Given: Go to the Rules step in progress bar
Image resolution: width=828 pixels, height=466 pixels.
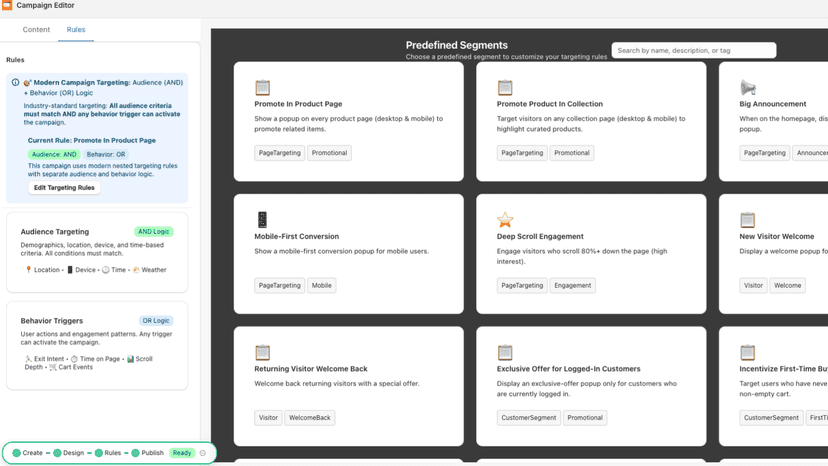Looking at the screenshot, I should (108, 453).
